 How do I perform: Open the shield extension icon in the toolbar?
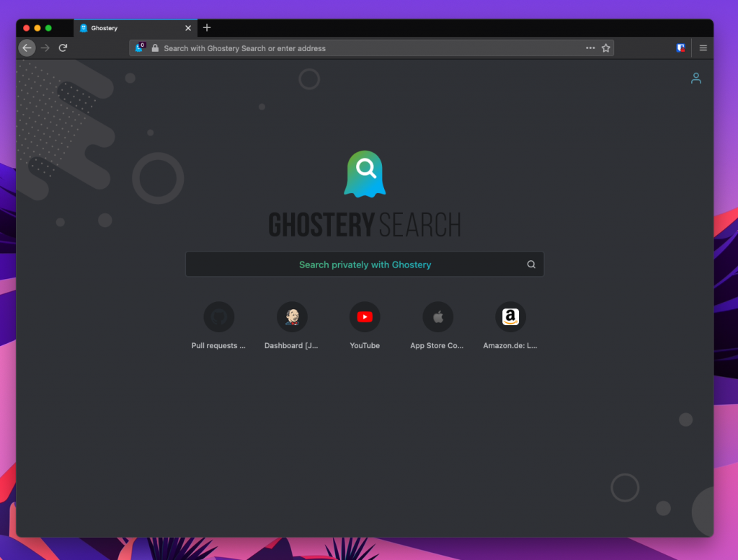680,48
